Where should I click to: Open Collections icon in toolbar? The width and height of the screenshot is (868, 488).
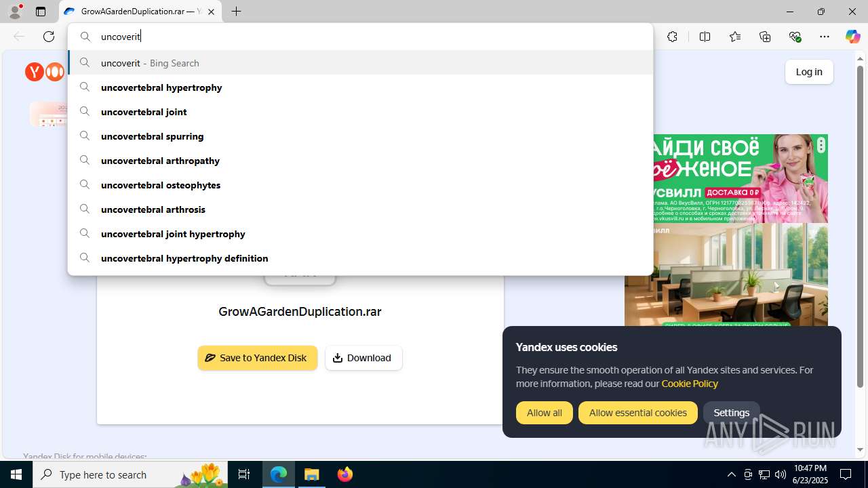point(765,37)
